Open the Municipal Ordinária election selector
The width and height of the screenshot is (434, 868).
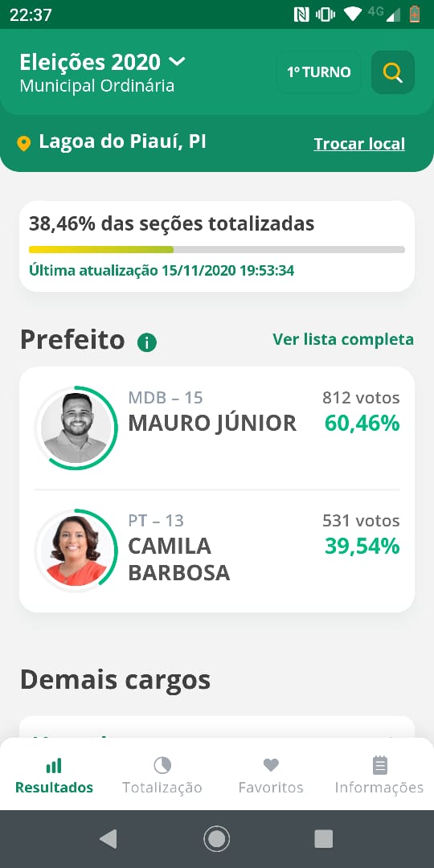coord(97,86)
